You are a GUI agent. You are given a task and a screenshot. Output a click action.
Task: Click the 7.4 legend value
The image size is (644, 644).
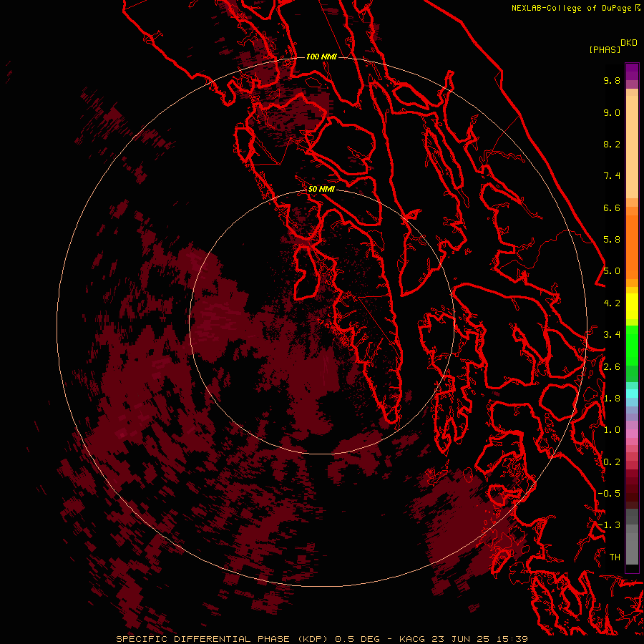(x=612, y=176)
